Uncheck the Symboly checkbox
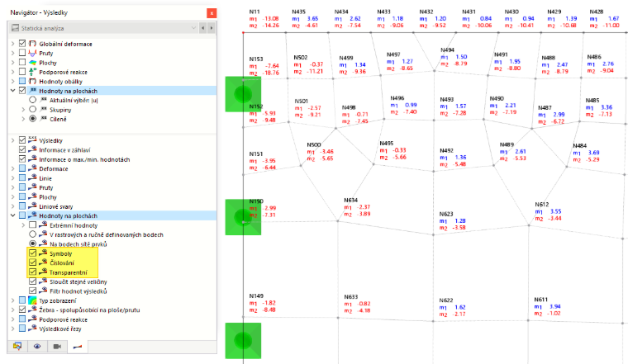The image size is (628, 364). tap(33, 253)
